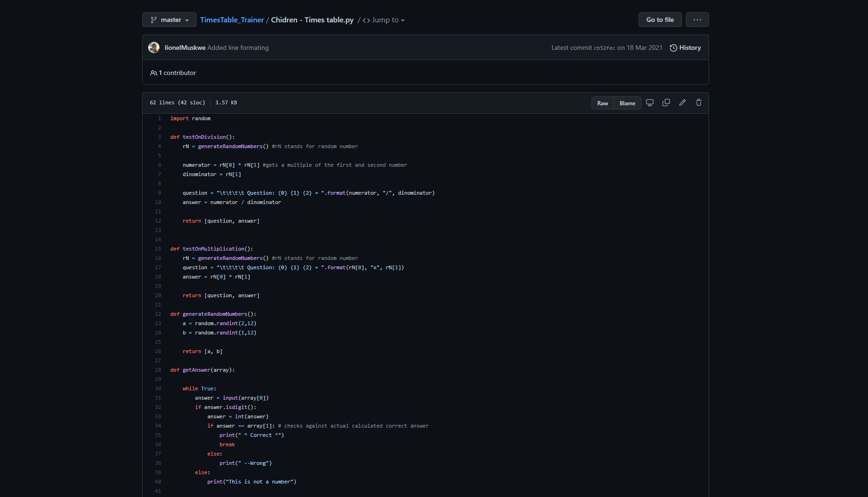The height and width of the screenshot is (497, 868).
Task: Click lionelMuskwe's avatar image
Action: [x=154, y=48]
